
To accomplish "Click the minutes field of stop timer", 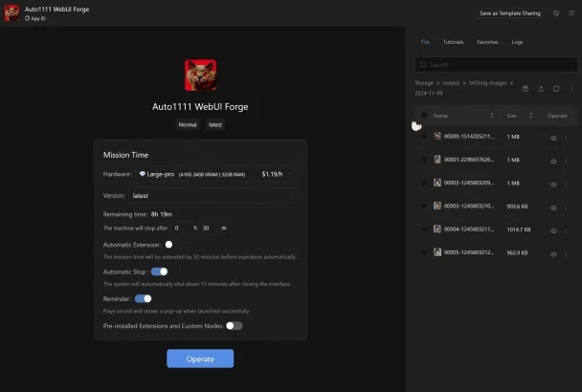I will (x=210, y=228).
